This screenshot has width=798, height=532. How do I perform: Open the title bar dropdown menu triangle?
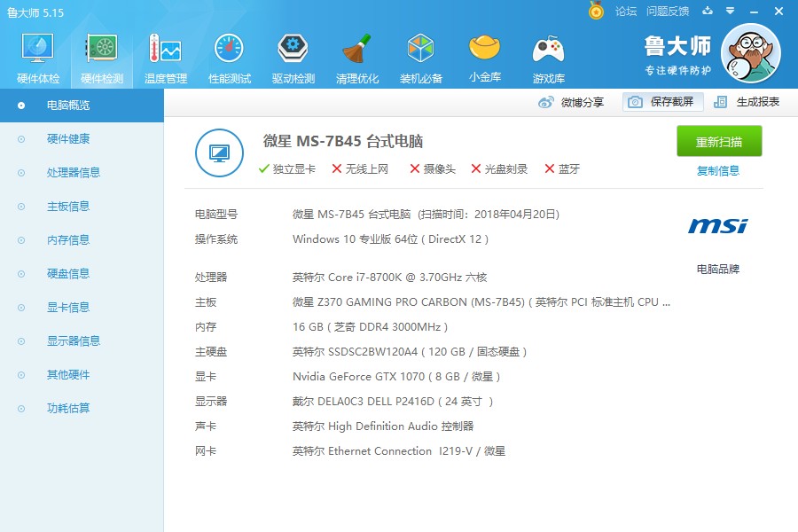click(731, 11)
